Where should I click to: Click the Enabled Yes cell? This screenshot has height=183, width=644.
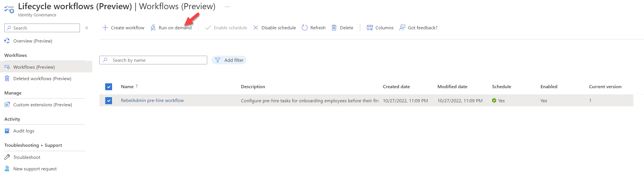click(x=544, y=101)
